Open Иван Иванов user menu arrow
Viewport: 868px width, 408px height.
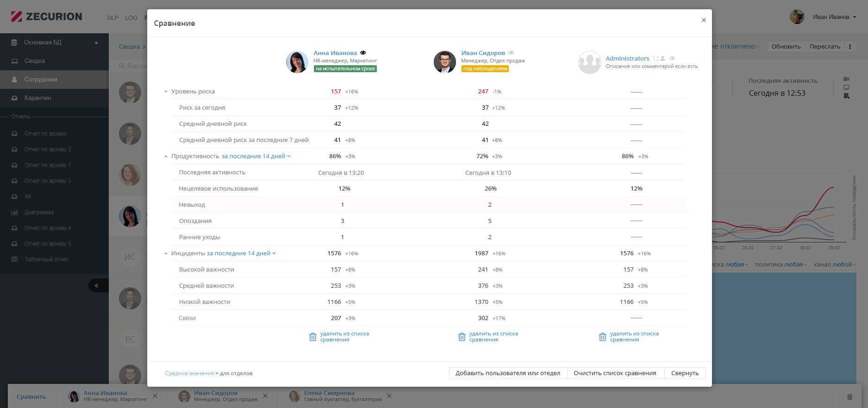pyautogui.click(x=855, y=17)
